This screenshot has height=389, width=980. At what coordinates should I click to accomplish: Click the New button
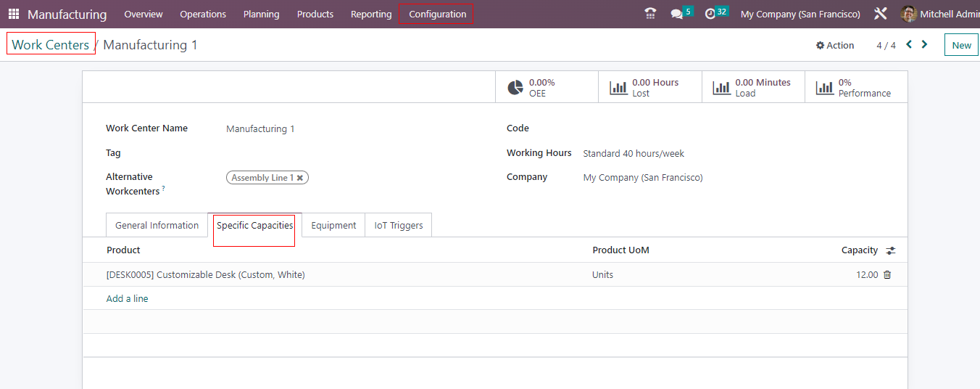(x=961, y=45)
